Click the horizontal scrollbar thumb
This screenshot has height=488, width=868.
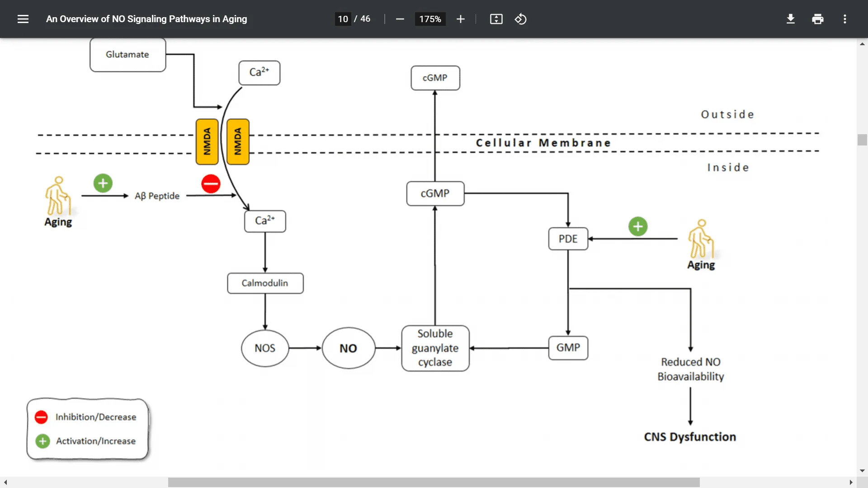tap(434, 483)
